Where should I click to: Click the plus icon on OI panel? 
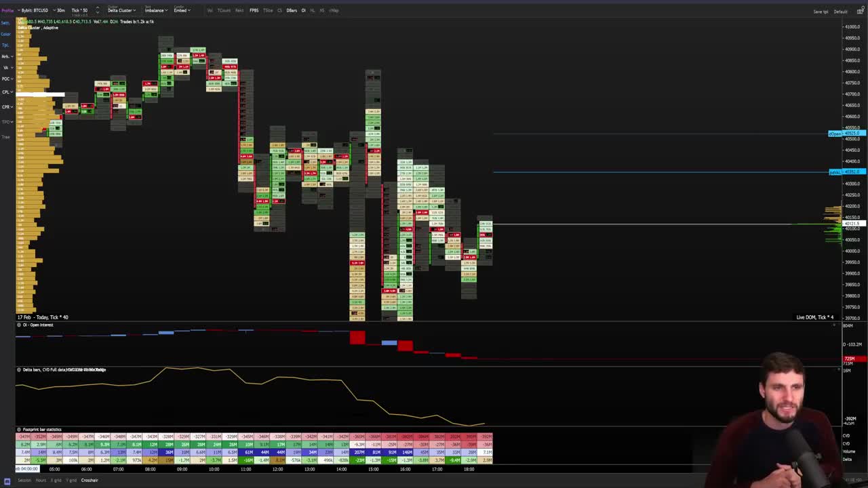(834, 325)
